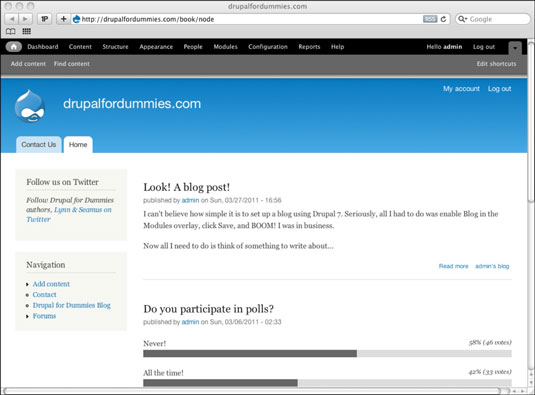This screenshot has height=395, width=535.
Task: Open admin's blog link
Action: point(492,266)
